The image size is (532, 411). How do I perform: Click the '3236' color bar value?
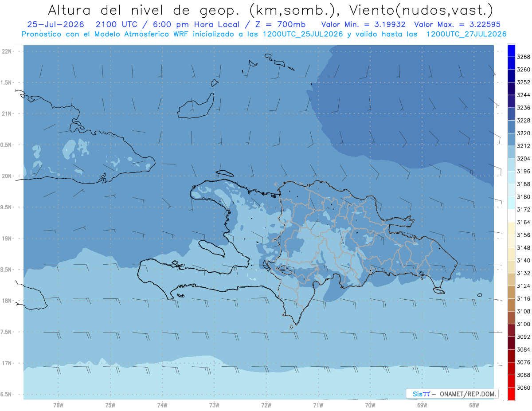(524, 108)
